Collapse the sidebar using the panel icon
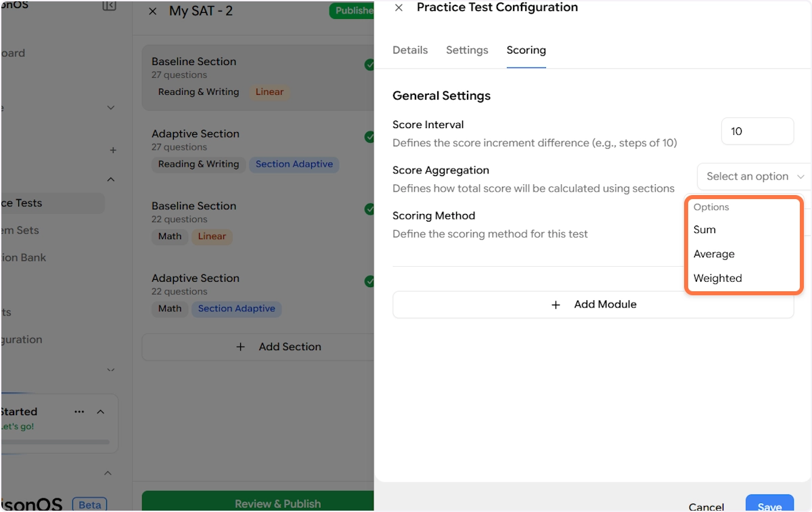 (109, 6)
